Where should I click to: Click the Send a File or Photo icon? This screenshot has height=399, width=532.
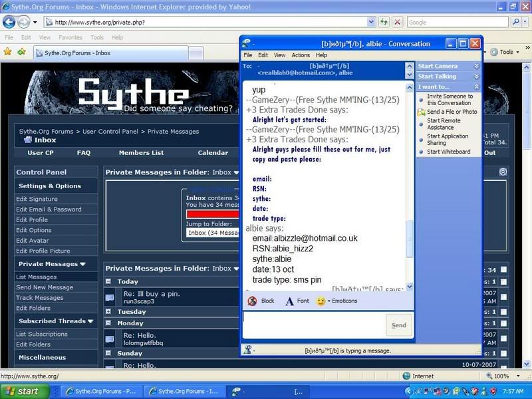click(422, 112)
